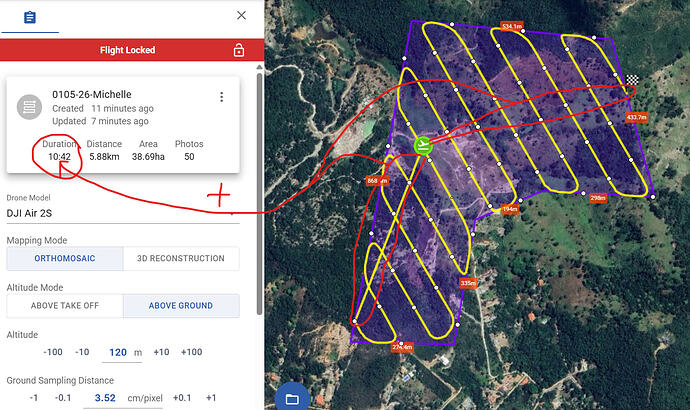The height and width of the screenshot is (410, 690).
Task: Increase altitude by 100
Action: [191, 352]
